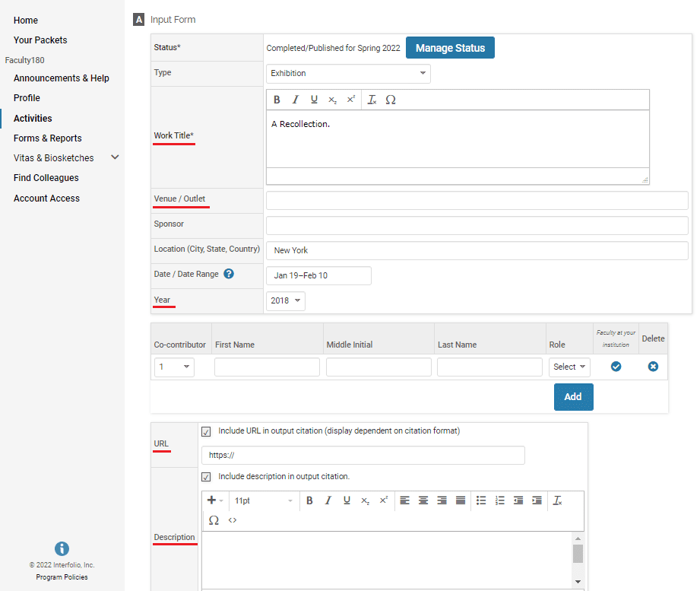Click the info icon in sidebar footer
This screenshot has width=700, height=591.
[x=62, y=548]
